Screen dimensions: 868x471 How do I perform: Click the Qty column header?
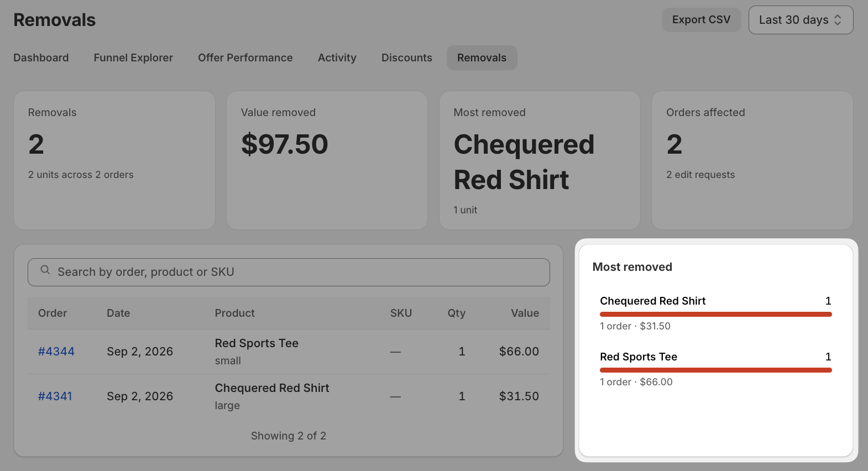coord(457,313)
